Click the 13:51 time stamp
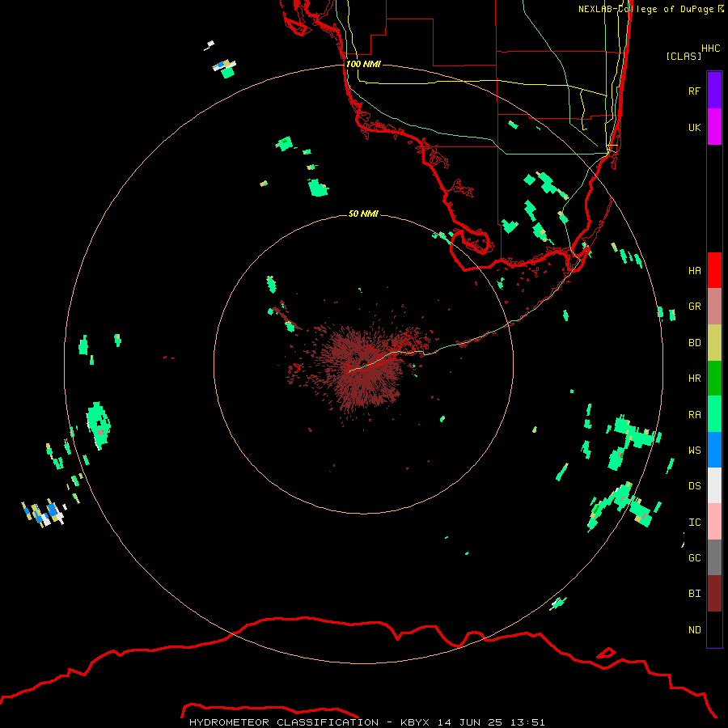 527,722
